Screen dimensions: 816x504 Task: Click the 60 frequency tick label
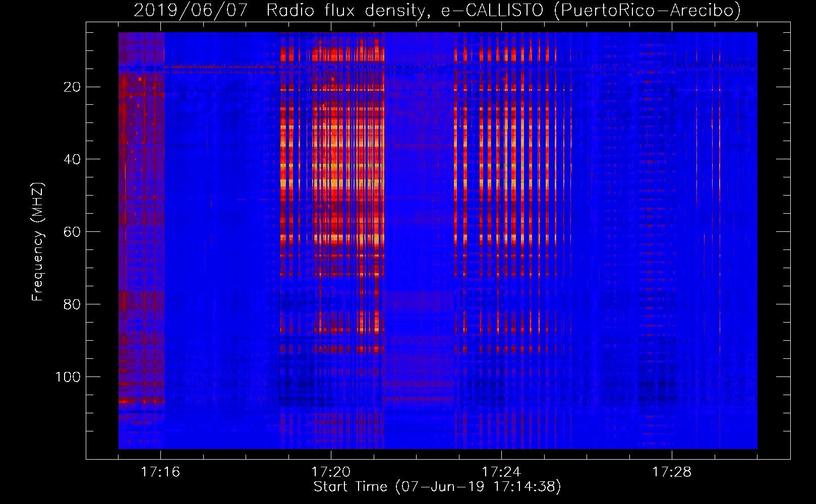[x=72, y=232]
